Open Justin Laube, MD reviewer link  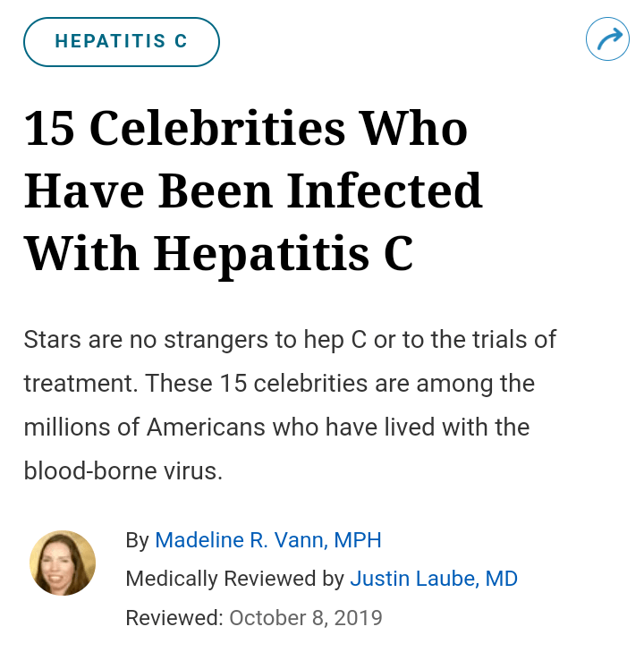click(434, 579)
